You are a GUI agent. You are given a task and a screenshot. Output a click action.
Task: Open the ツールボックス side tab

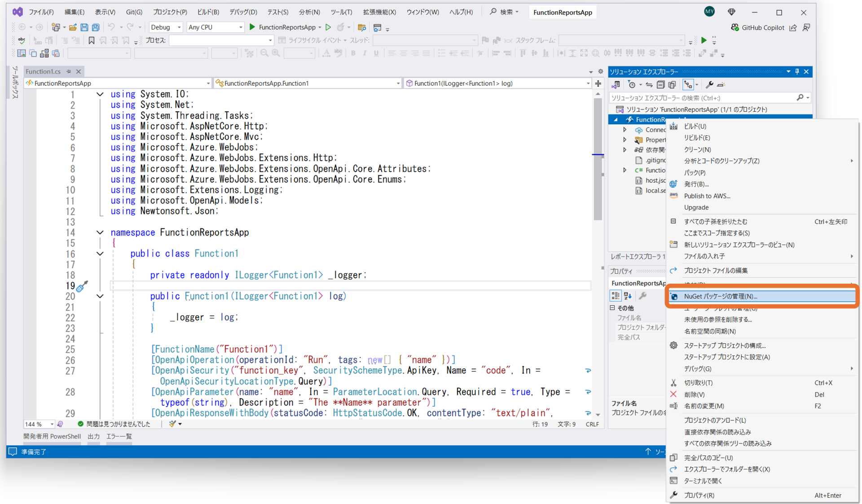coord(15,82)
